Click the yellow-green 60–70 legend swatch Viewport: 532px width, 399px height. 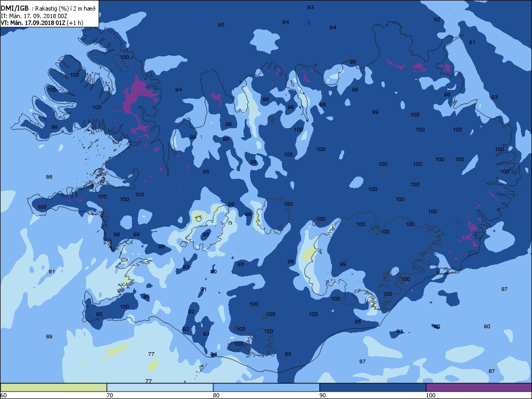click(53, 387)
